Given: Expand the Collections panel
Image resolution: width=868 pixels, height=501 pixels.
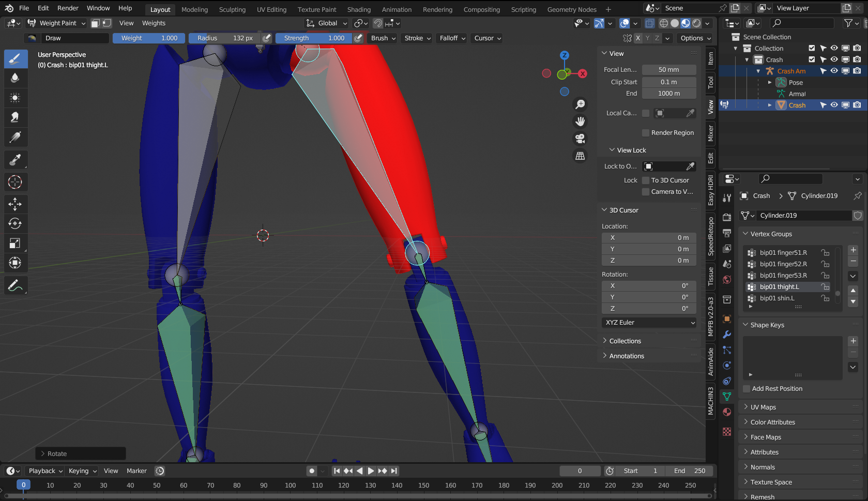Looking at the screenshot, I should [x=625, y=341].
